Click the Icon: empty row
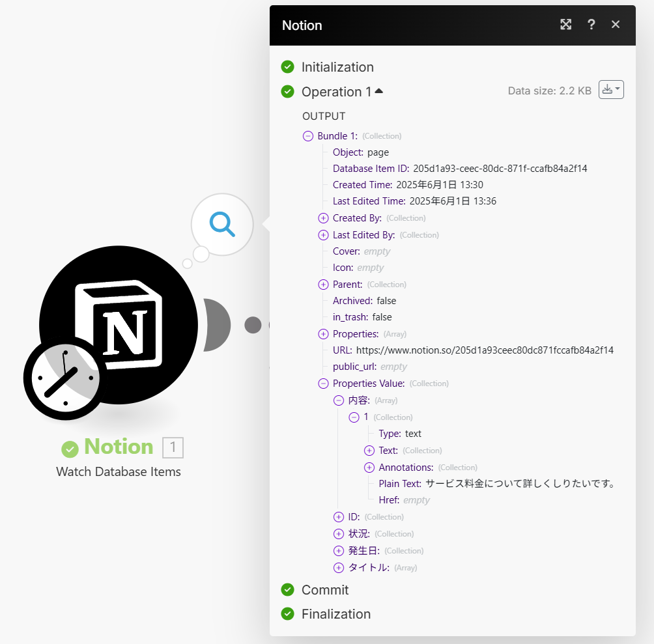This screenshot has height=644, width=654. (x=358, y=268)
